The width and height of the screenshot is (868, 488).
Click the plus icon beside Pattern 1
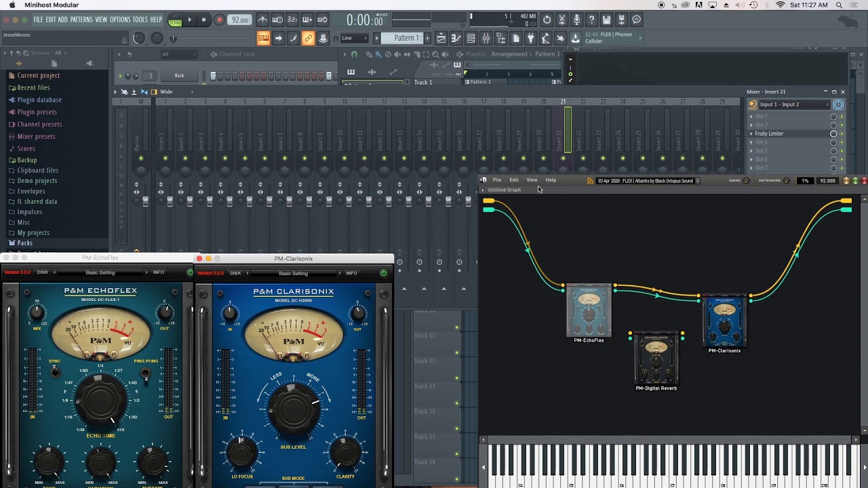click(x=427, y=38)
